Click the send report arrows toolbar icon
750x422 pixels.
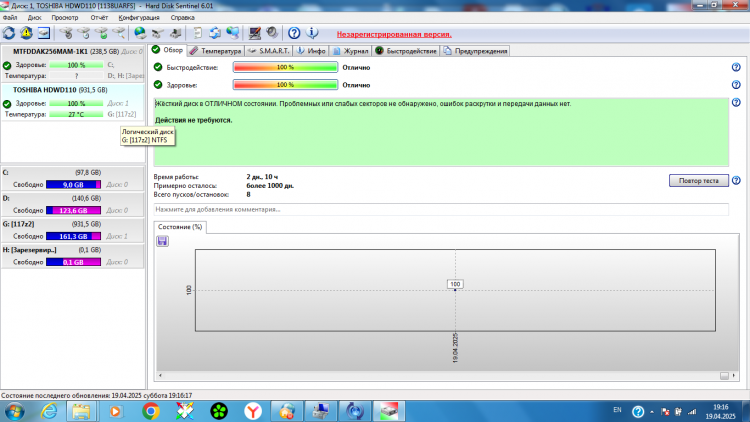tap(215, 33)
